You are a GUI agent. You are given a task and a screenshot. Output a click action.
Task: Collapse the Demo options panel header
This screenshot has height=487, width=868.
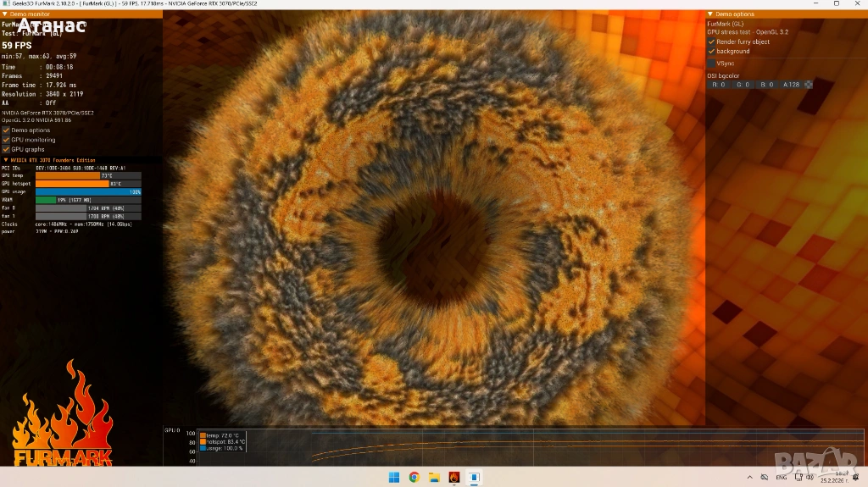pyautogui.click(x=710, y=14)
